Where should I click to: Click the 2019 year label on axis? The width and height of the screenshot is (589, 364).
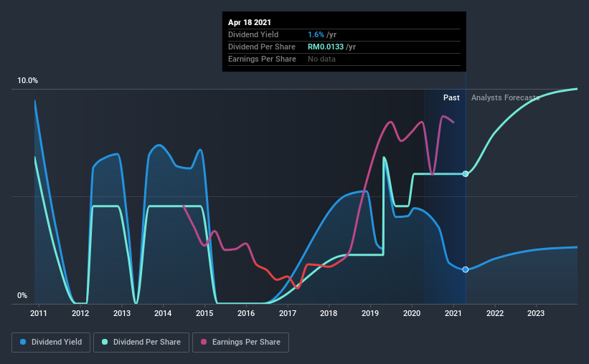pyautogui.click(x=370, y=313)
